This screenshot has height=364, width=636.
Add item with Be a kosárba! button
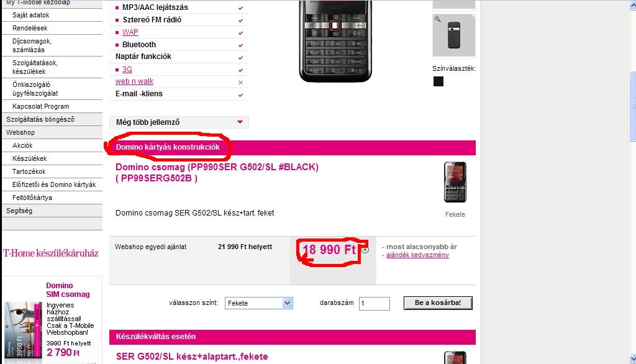438,303
